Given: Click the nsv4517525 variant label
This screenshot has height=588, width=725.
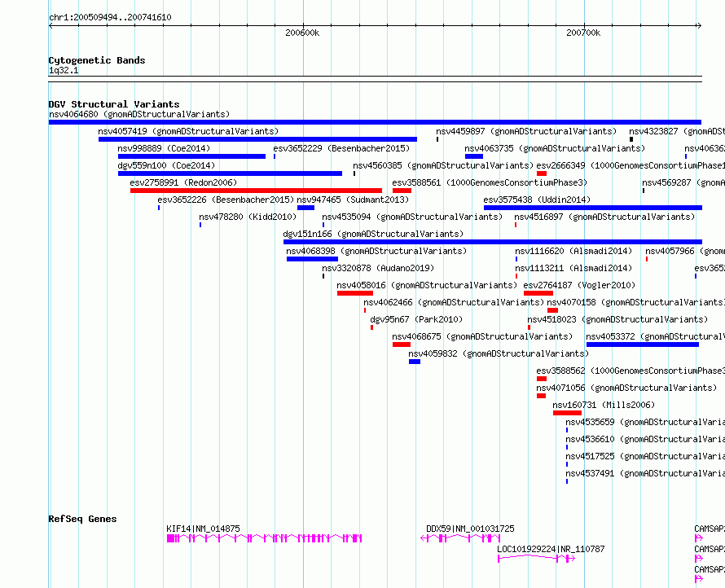Looking at the screenshot, I should [645, 456].
